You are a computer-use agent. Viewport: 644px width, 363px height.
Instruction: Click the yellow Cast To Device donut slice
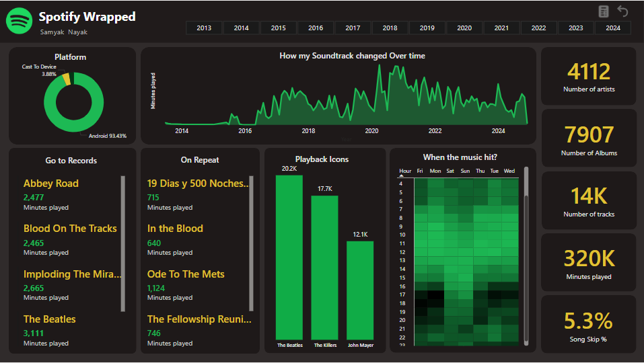[67, 79]
